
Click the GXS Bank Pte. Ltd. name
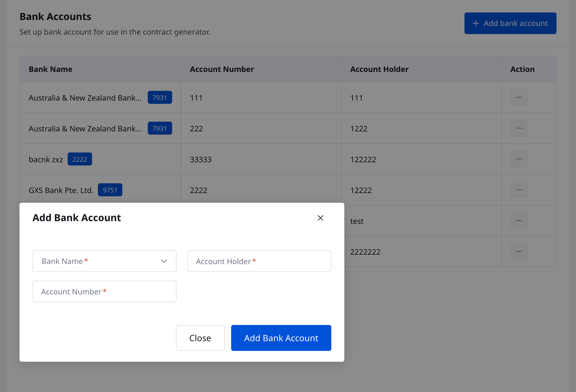point(61,190)
